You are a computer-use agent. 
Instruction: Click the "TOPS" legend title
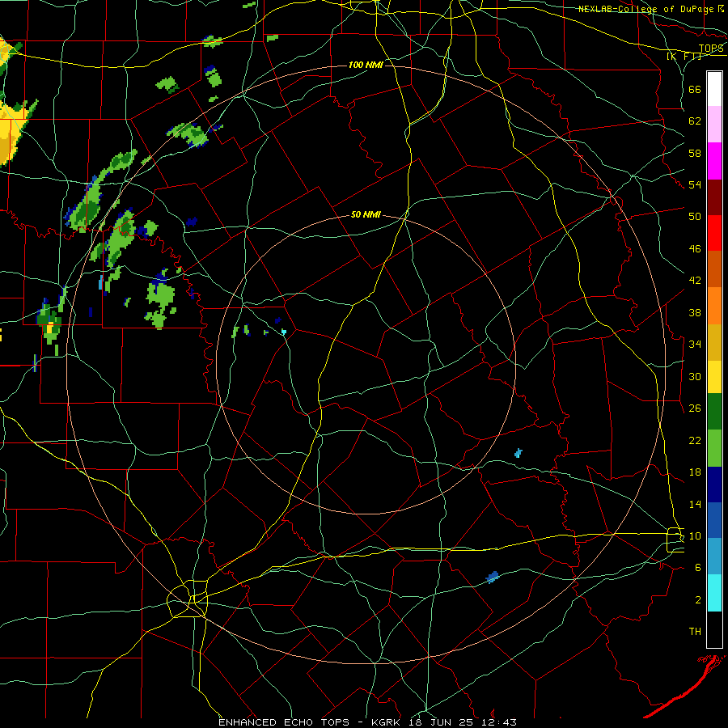(711, 49)
